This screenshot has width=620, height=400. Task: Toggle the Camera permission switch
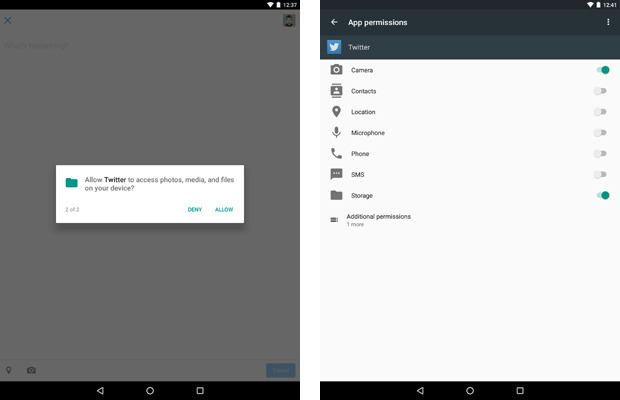(603, 70)
